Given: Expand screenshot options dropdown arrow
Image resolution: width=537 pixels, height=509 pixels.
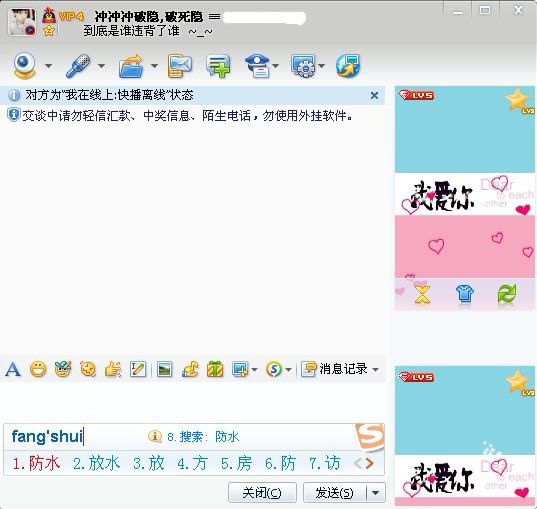Looking at the screenshot, I should tap(254, 370).
